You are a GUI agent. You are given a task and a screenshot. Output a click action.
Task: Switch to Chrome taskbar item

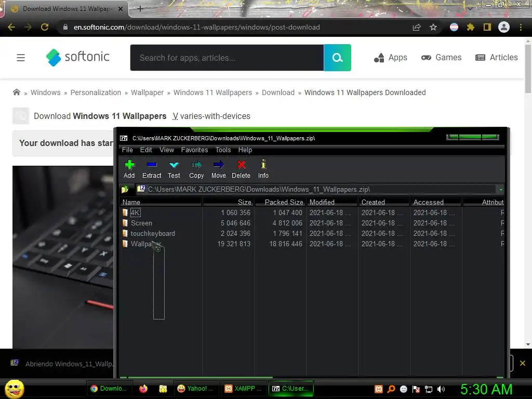(108, 389)
